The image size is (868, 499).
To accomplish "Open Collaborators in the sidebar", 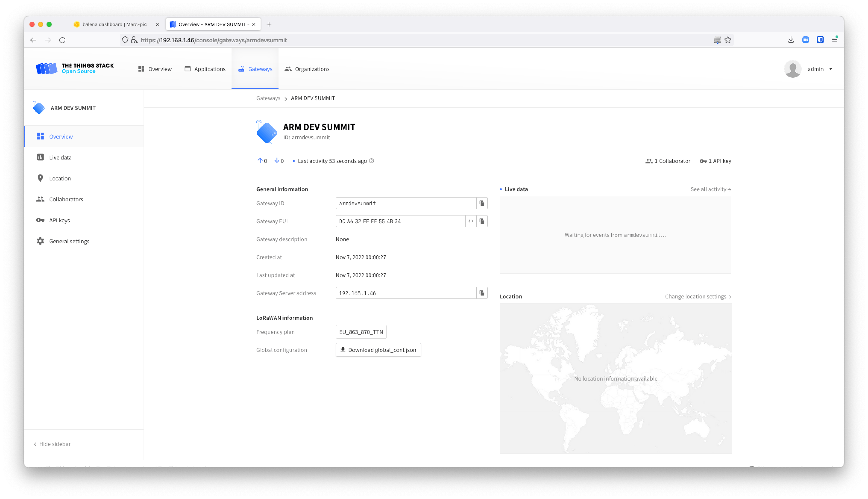I will pos(84,199).
